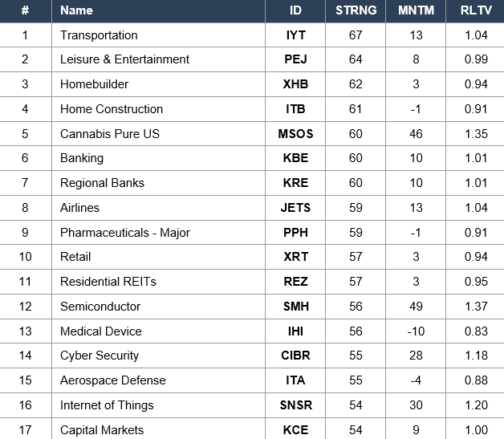Click the ID column header
Viewport: 504px width, 439px height.
pyautogui.click(x=295, y=10)
